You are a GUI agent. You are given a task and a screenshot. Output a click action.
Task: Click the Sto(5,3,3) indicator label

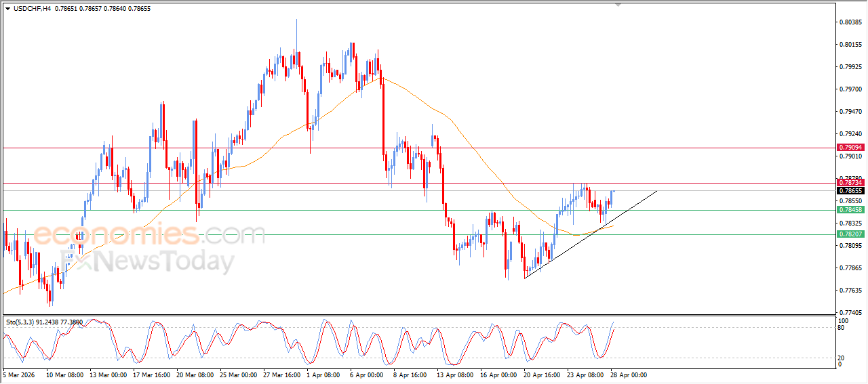coord(45,322)
